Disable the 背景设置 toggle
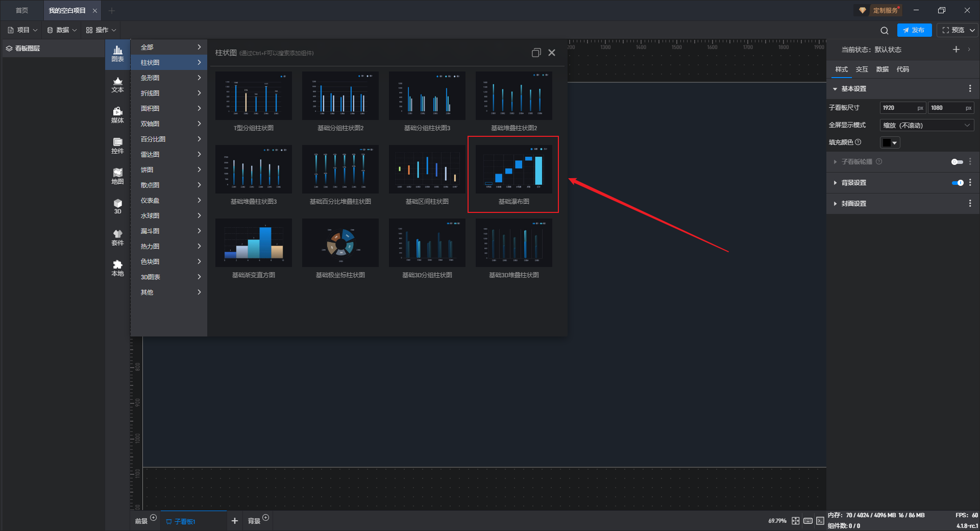Viewport: 980px width, 531px height. [957, 183]
